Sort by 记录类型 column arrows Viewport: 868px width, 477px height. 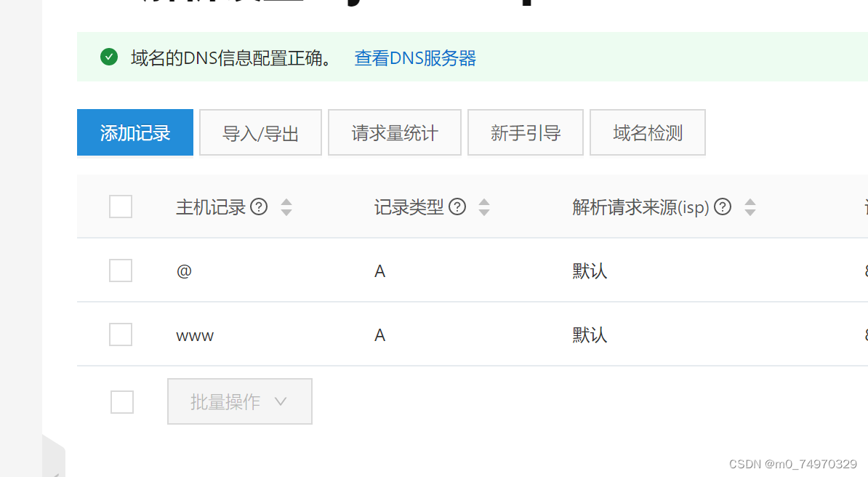tap(484, 207)
